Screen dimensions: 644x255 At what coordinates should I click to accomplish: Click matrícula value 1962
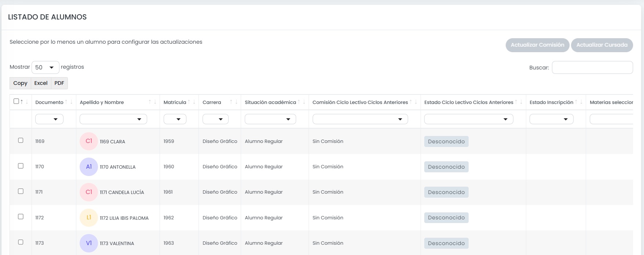[169, 218]
